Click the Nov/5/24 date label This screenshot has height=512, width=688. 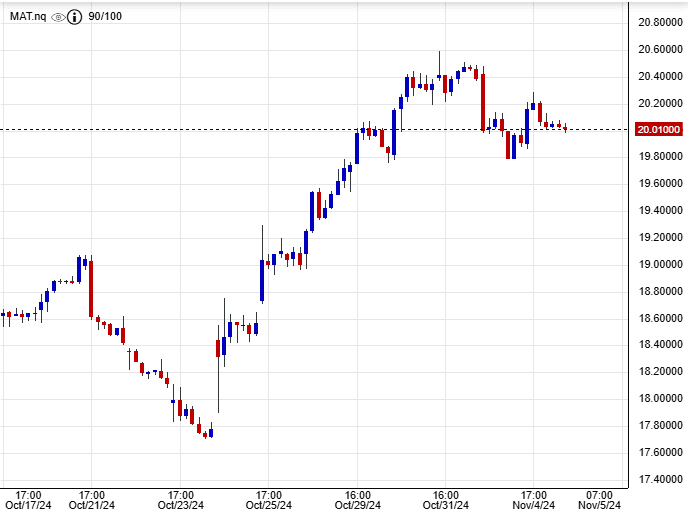(599, 504)
